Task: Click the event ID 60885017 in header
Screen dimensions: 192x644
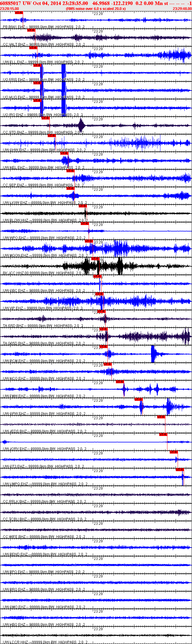Action: (11, 3)
